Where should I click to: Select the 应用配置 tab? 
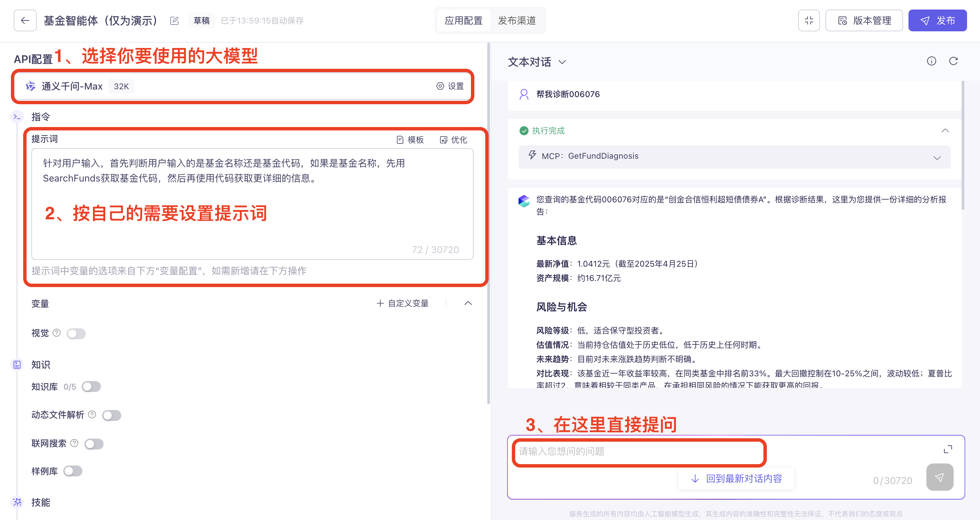point(463,20)
